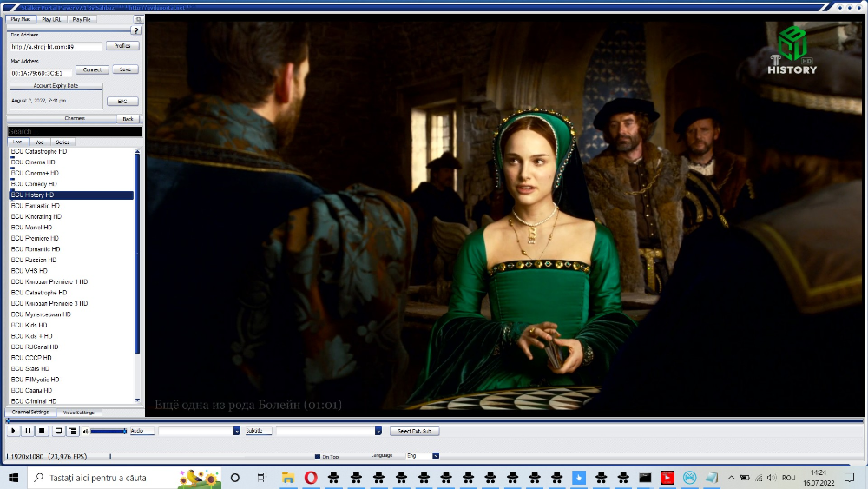Open the notification center icon

click(850, 478)
